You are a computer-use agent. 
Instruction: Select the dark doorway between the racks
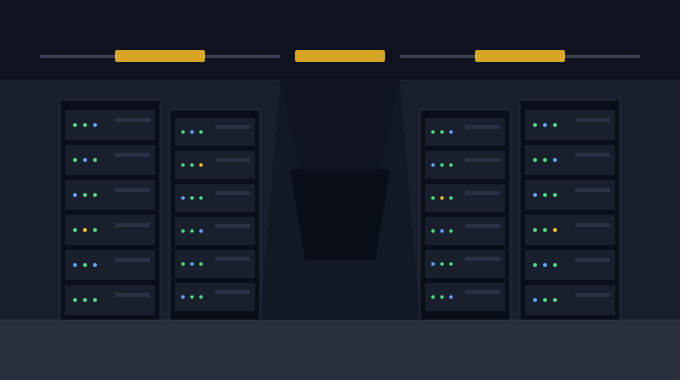340,215
